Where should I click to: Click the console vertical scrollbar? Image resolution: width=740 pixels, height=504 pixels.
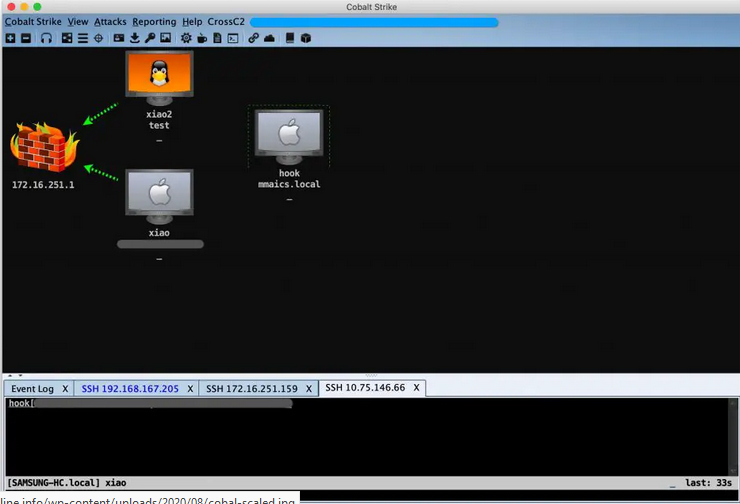click(733, 437)
